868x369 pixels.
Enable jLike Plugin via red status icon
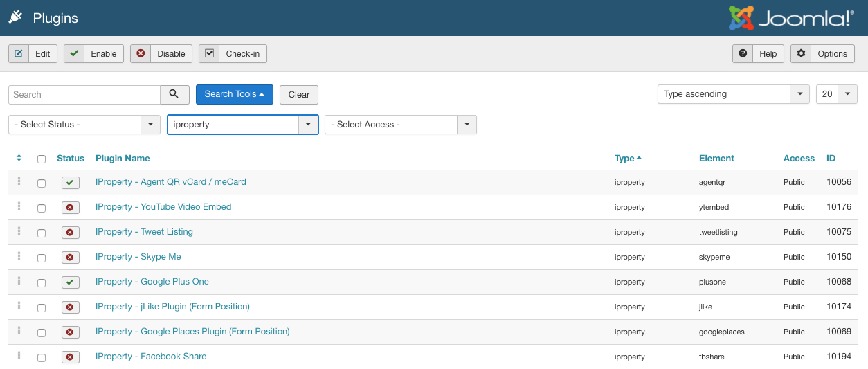coord(71,307)
